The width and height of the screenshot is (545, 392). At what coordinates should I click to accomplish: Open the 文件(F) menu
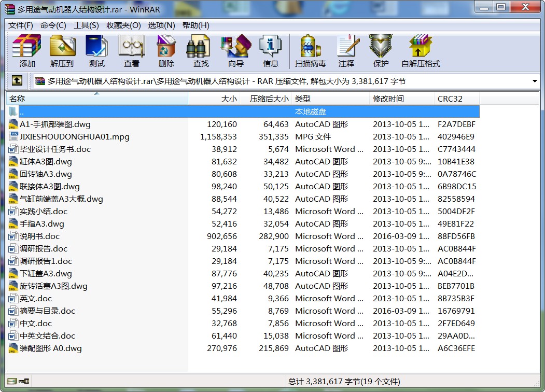[x=21, y=25]
